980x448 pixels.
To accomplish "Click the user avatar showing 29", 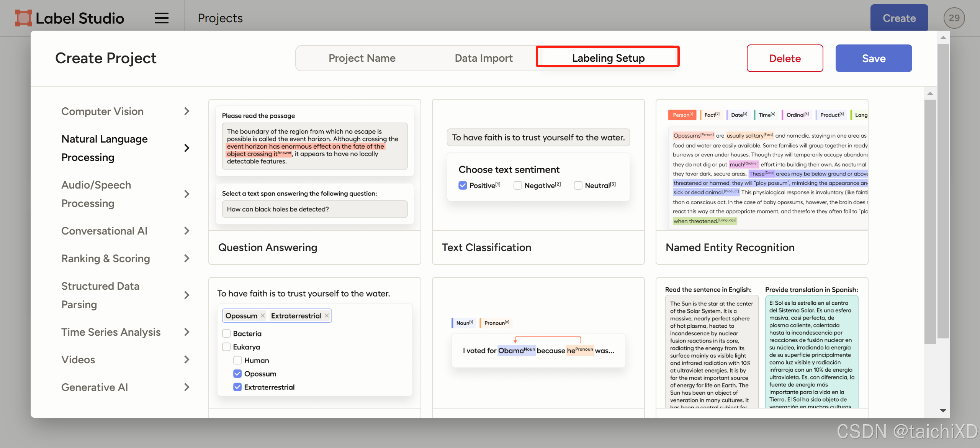I will 954,18.
